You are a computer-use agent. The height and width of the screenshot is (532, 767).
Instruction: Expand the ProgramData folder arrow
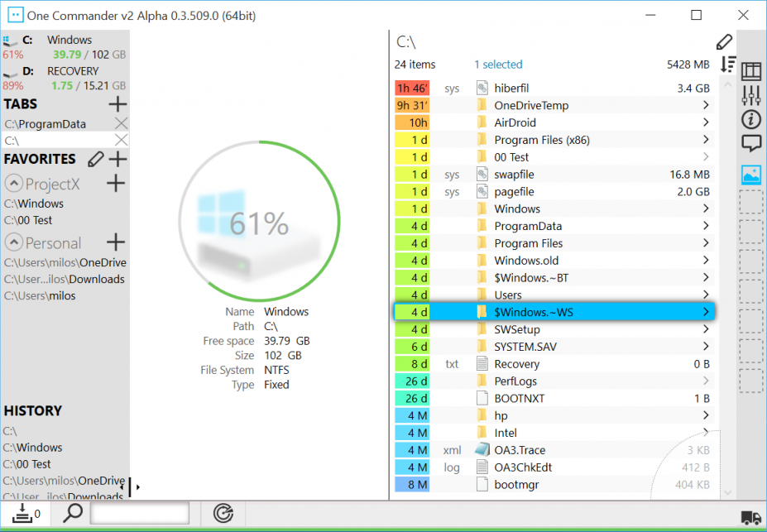click(x=706, y=225)
